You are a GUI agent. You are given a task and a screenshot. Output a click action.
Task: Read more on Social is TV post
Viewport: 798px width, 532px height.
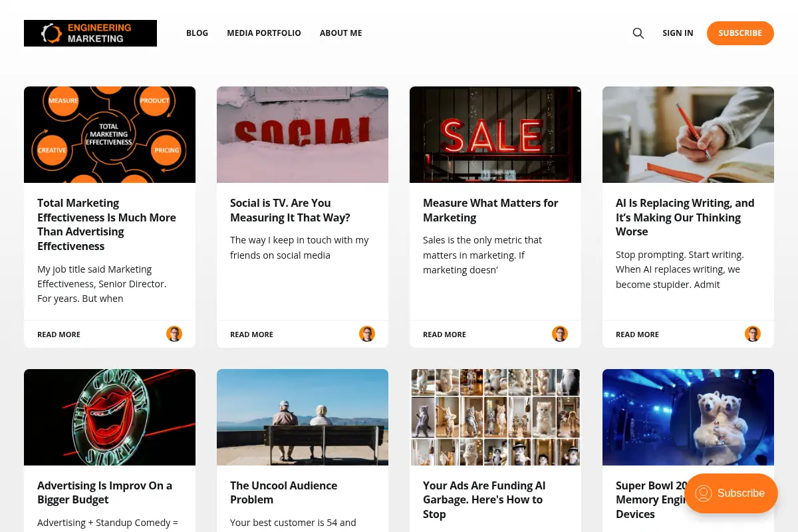coord(251,334)
